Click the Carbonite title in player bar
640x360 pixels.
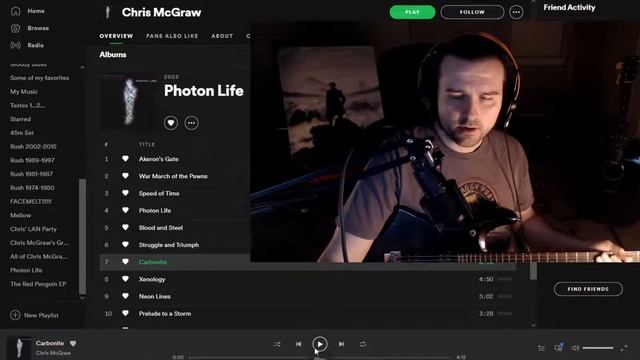50,343
